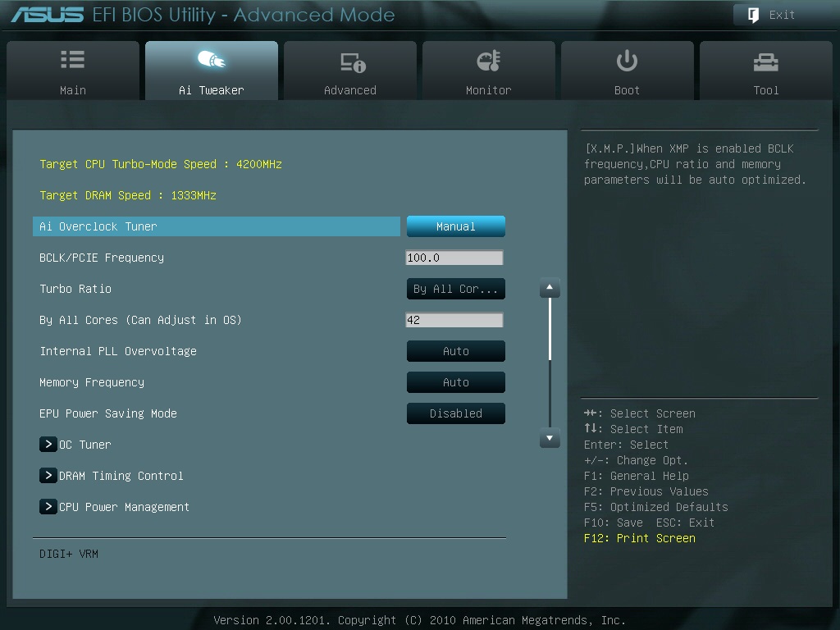Switch to the Boot tab label
Viewport: 840px width, 630px height.
pyautogui.click(x=627, y=90)
